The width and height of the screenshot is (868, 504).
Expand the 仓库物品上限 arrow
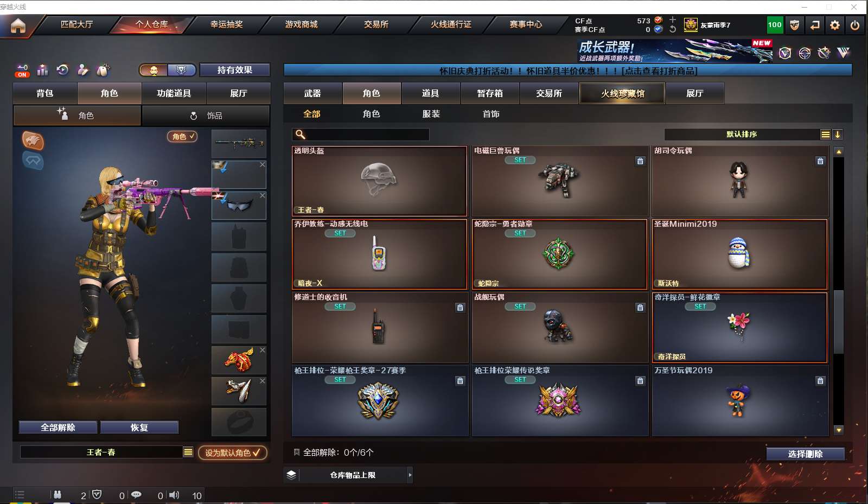[410, 475]
